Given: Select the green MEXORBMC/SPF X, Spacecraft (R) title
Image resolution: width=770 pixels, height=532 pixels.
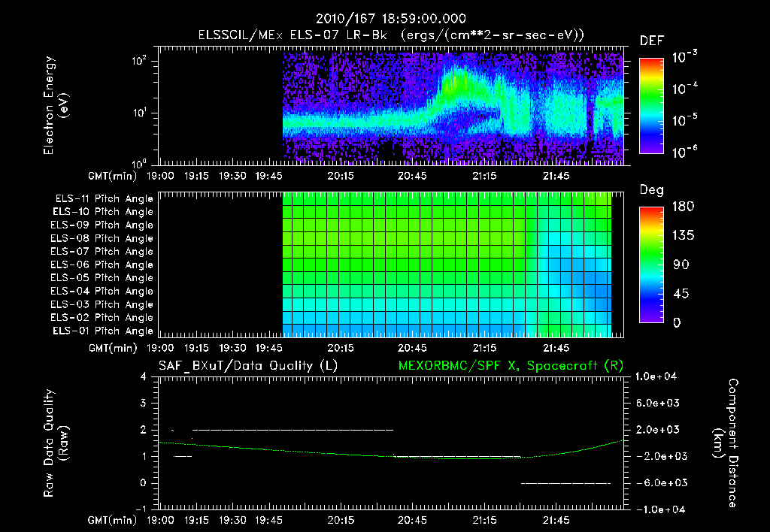Looking at the screenshot, I should 511,366.
